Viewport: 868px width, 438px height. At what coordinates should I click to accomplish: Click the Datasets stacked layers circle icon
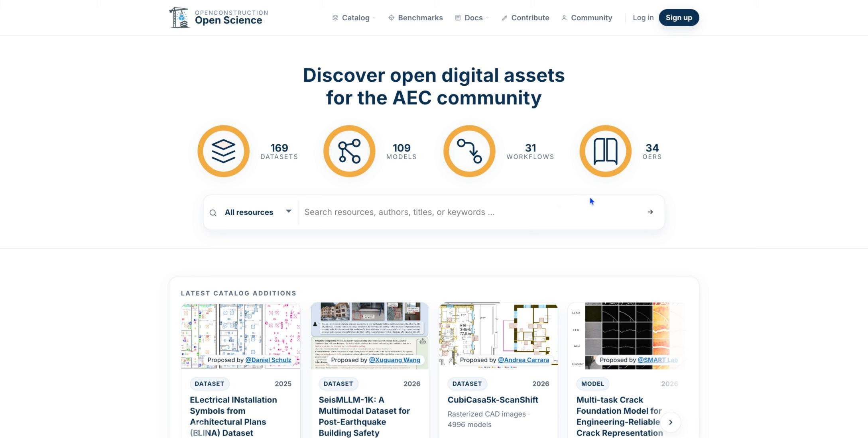(x=223, y=151)
